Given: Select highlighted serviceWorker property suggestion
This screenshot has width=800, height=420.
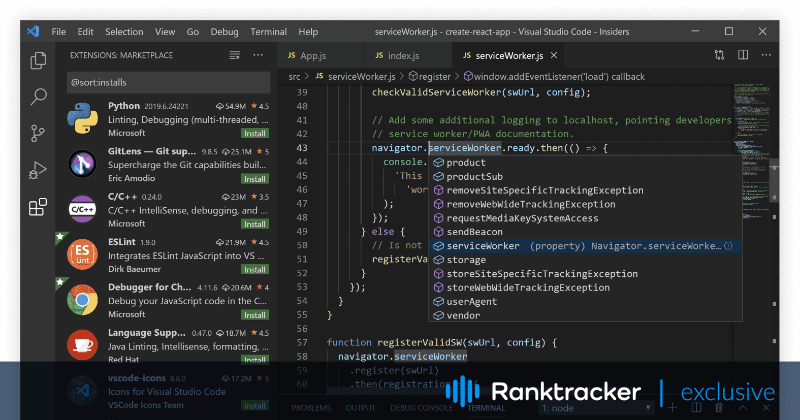Looking at the screenshot, I should coord(585,246).
